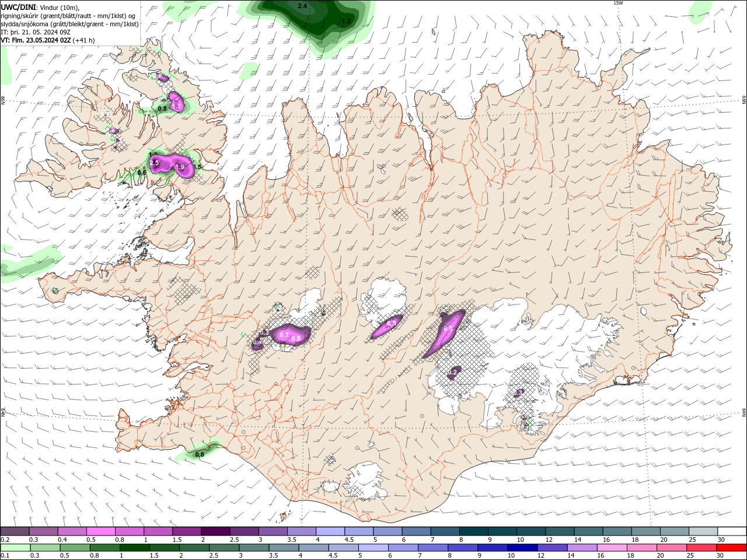Click the 2.5 snowfall value on the map

tap(155, 164)
